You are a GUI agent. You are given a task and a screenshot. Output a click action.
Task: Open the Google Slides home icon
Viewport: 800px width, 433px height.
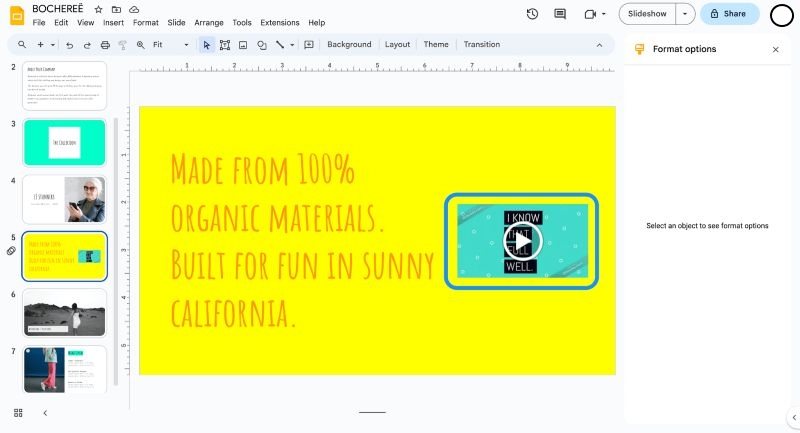17,15
